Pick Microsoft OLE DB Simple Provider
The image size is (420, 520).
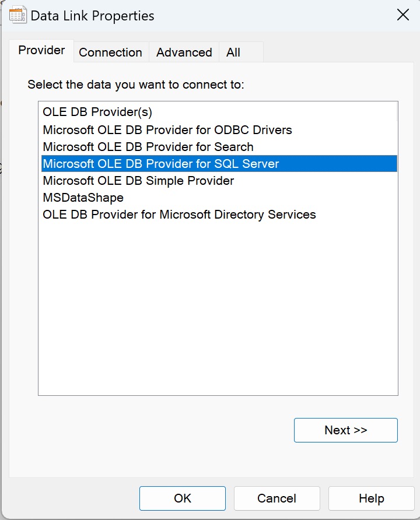click(138, 181)
